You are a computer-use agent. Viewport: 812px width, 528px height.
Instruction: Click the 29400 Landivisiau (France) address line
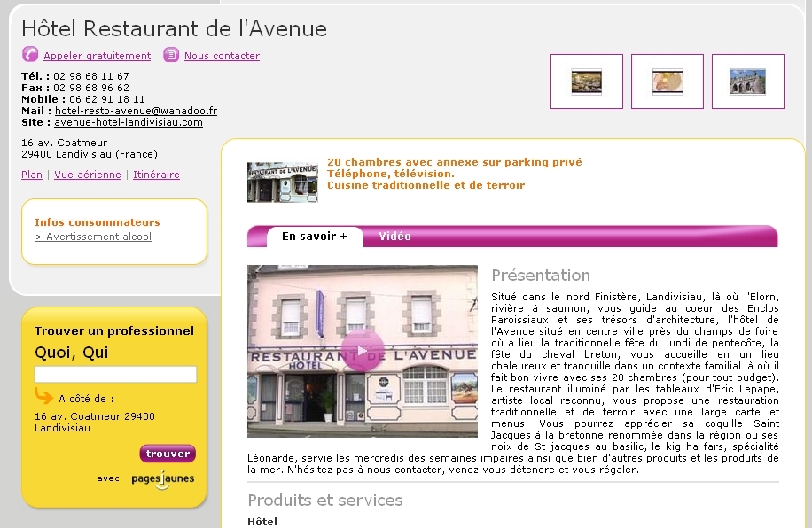coord(89,154)
